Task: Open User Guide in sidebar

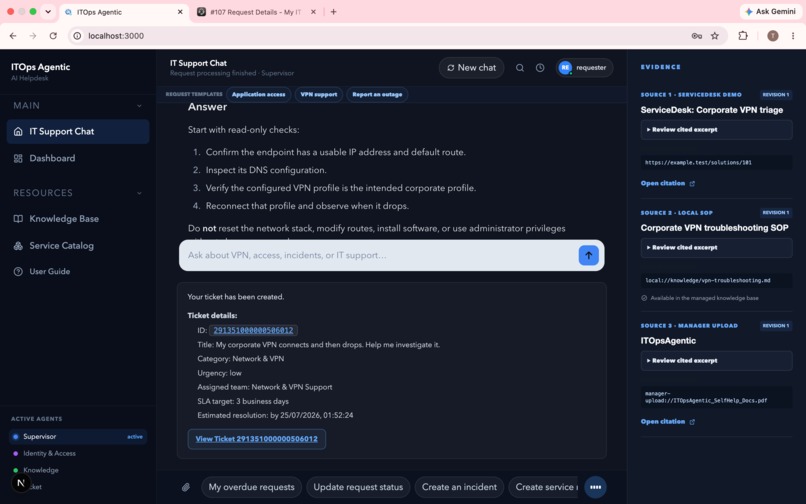Action: click(78, 272)
